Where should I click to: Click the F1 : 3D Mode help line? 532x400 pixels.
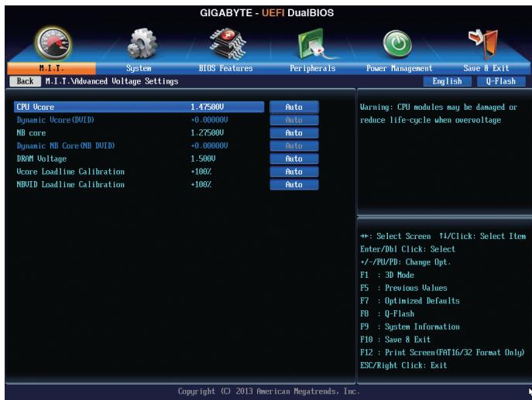(387, 275)
